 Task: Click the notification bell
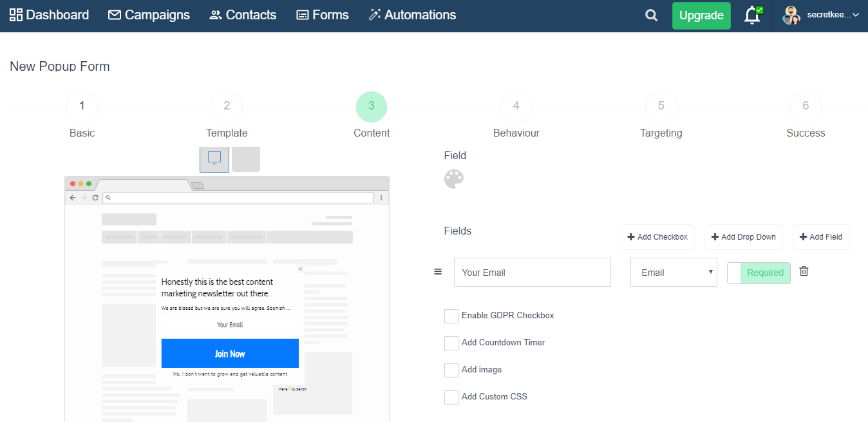point(752,15)
